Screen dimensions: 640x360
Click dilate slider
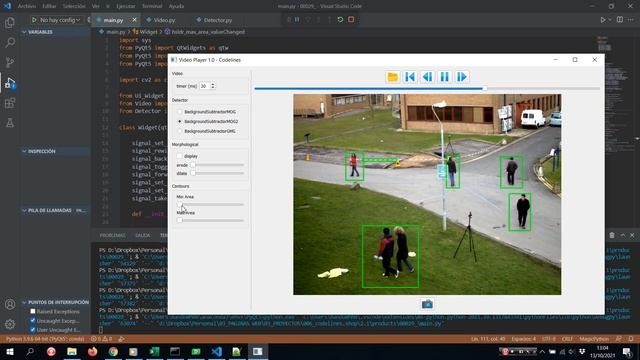click(217, 173)
